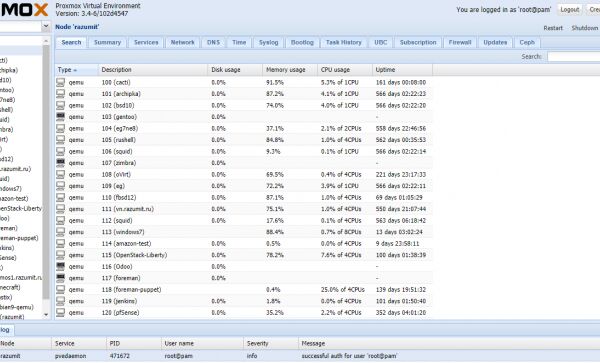The height and width of the screenshot is (363, 600).
Task: Click the VM icon for 118 (foreman-puppet)
Action: tap(60, 290)
